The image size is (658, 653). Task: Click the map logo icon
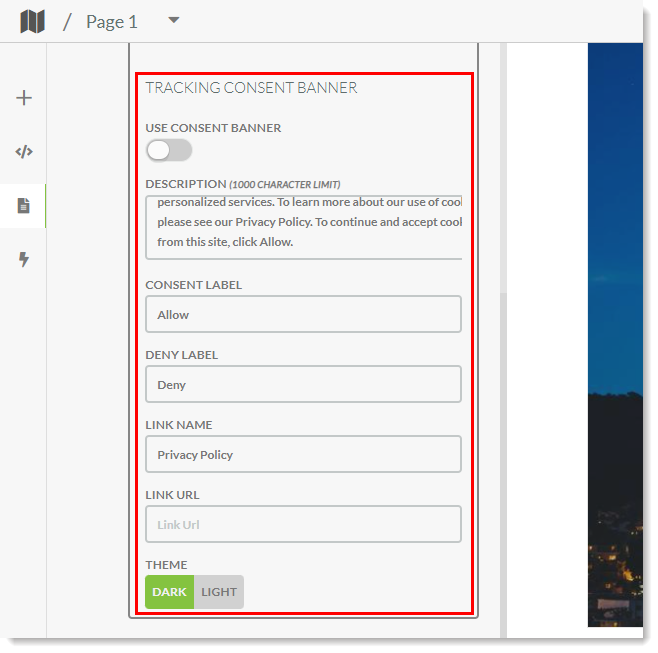32,21
